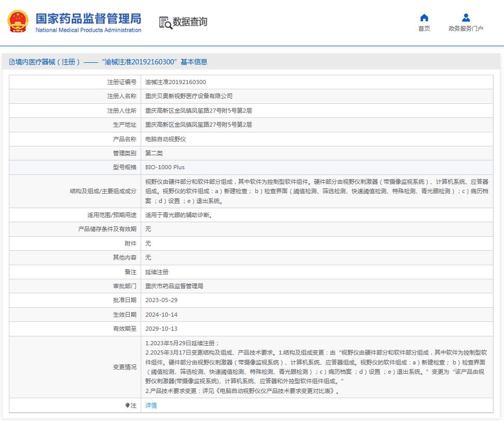The image size is (504, 421).
Task: Click the 国家药品监督管理局 title text
Action: [88, 18]
